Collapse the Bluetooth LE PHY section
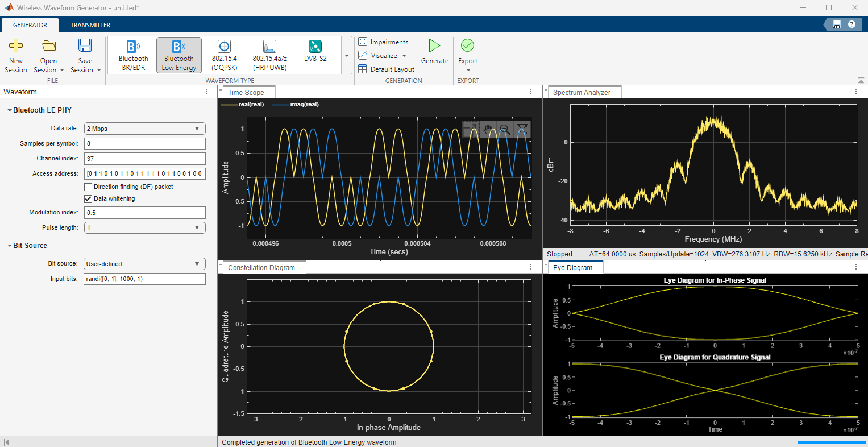This screenshot has height=447, width=868. click(10, 110)
